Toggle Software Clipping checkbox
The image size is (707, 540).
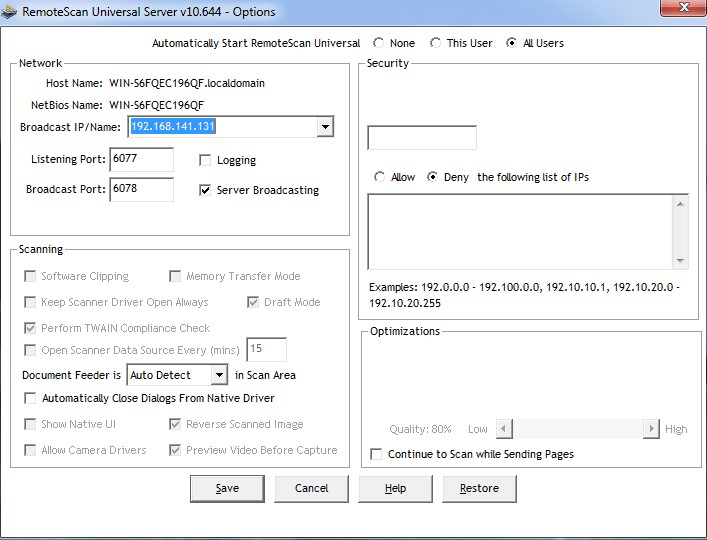click(30, 276)
